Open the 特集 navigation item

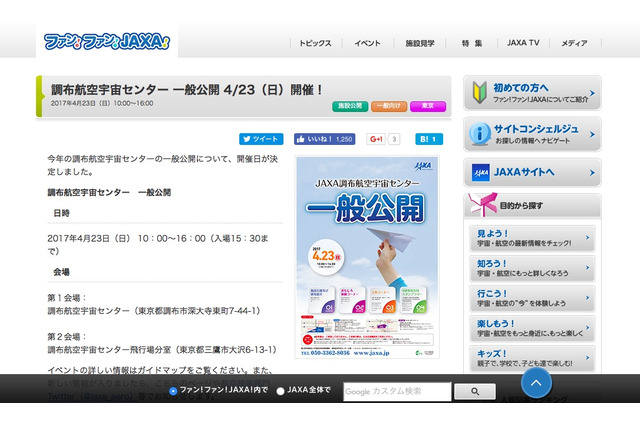(x=472, y=43)
